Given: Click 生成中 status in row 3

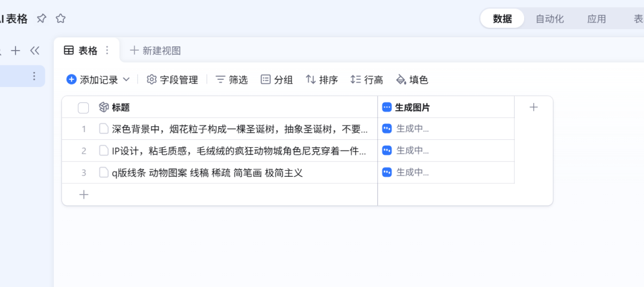Looking at the screenshot, I should (x=413, y=173).
